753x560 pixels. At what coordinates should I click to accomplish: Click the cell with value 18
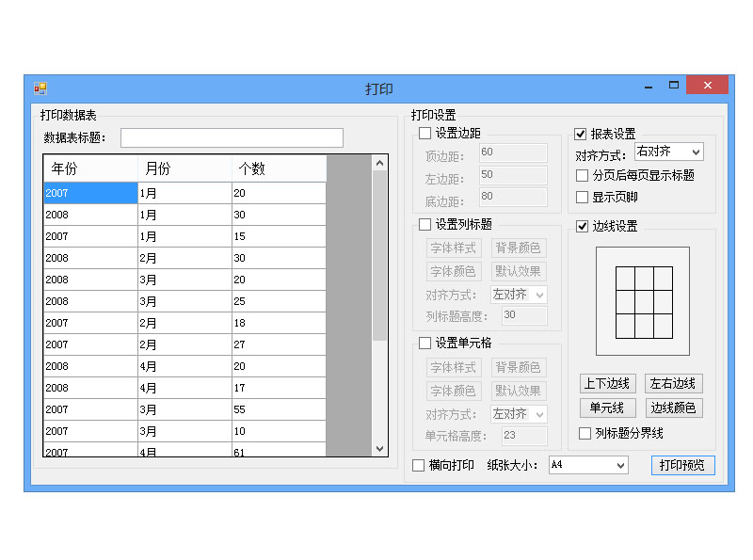[x=279, y=323]
